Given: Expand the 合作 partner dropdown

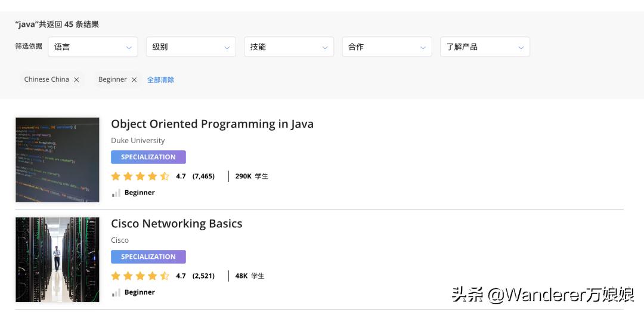Looking at the screenshot, I should (x=386, y=47).
